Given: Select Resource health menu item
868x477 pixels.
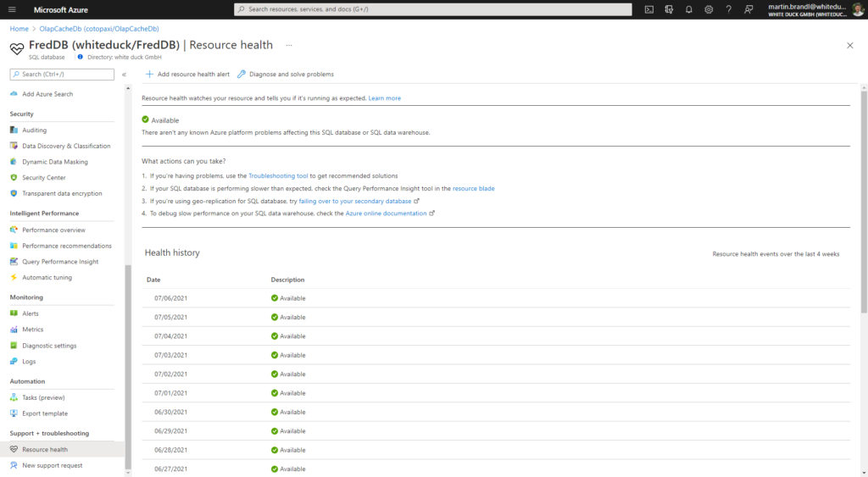Looking at the screenshot, I should pos(62,449).
